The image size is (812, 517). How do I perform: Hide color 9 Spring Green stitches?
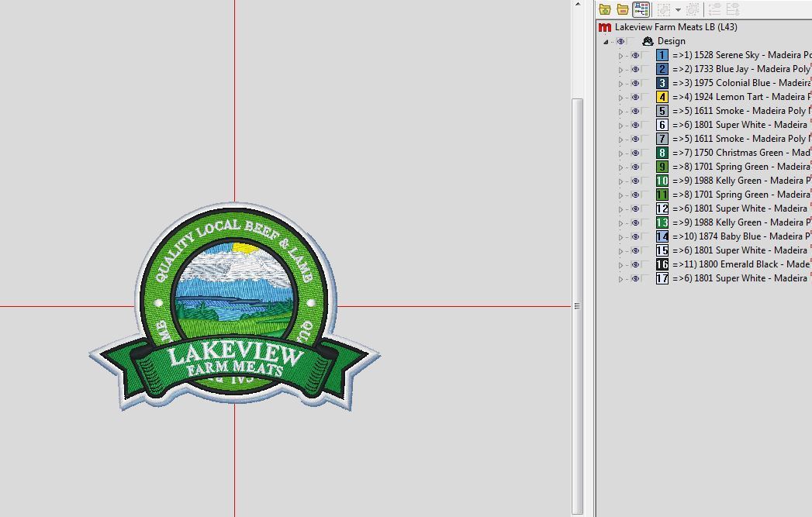click(635, 167)
